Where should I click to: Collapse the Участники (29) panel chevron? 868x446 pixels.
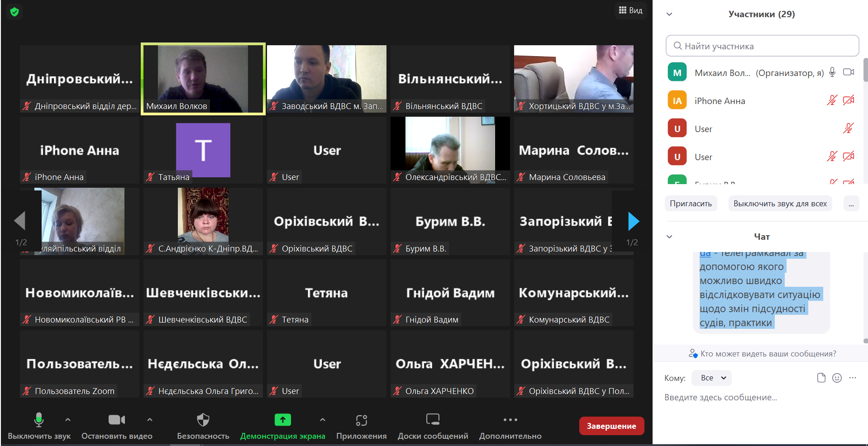point(669,14)
